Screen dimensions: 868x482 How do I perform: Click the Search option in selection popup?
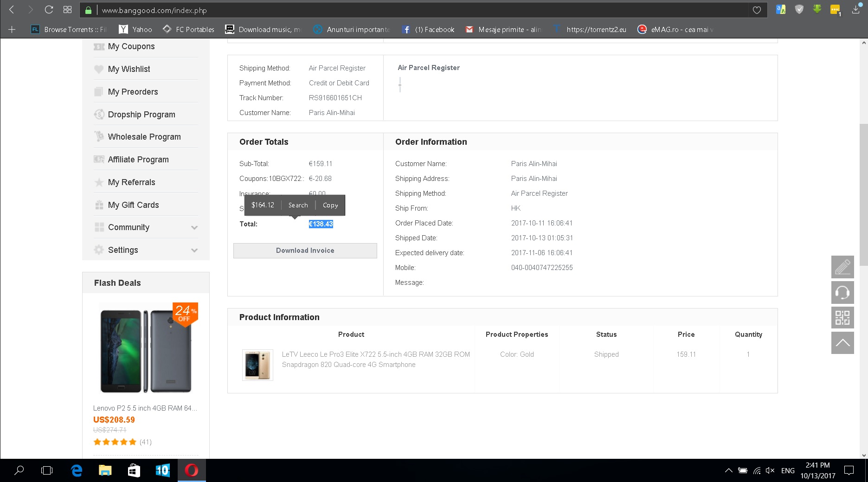[298, 205]
